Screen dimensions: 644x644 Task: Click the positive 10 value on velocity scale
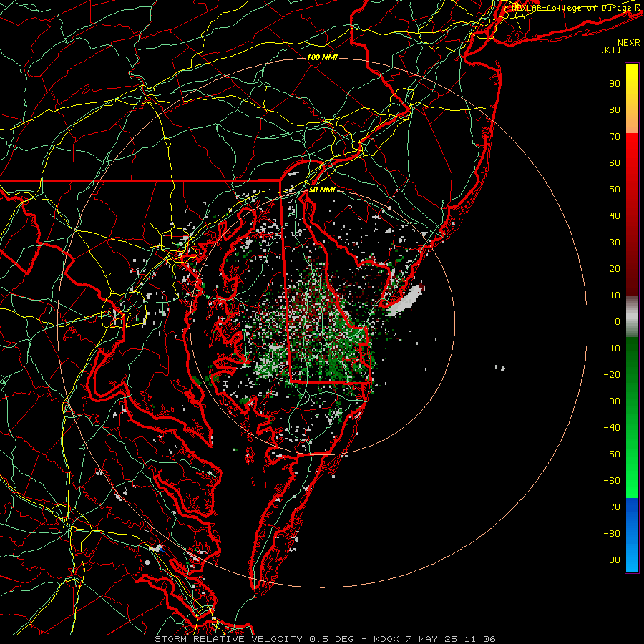pyautogui.click(x=615, y=296)
